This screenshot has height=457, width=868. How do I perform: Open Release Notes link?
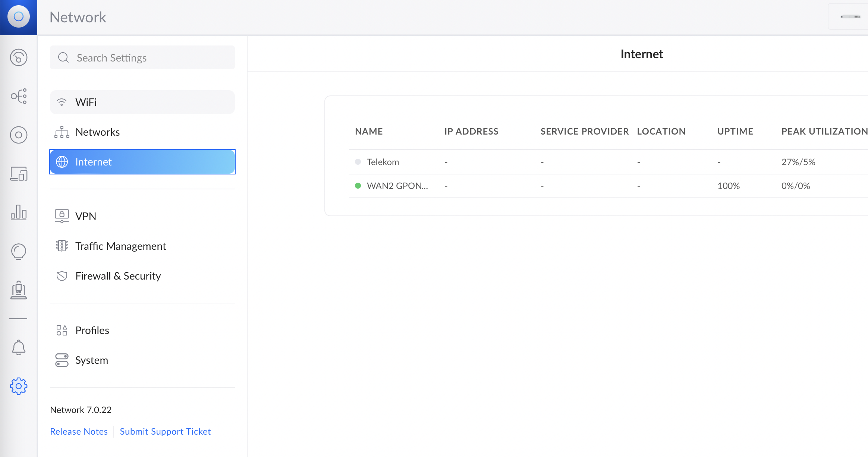tap(79, 431)
